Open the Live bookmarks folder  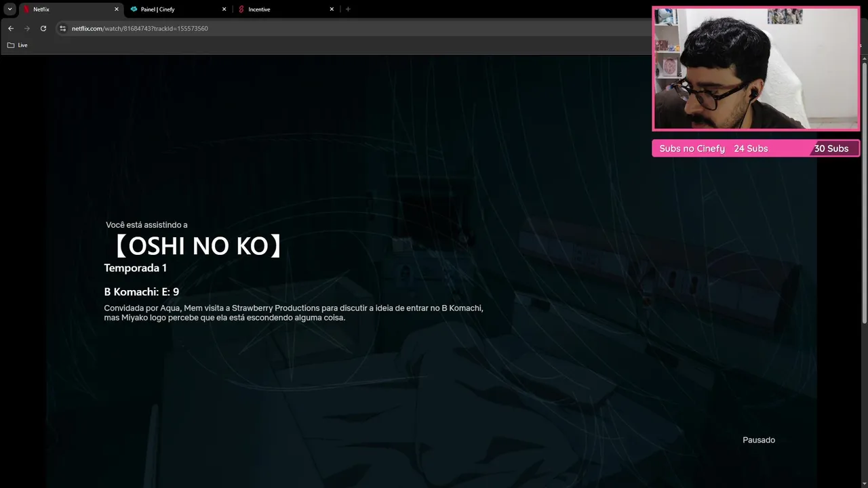(x=18, y=45)
